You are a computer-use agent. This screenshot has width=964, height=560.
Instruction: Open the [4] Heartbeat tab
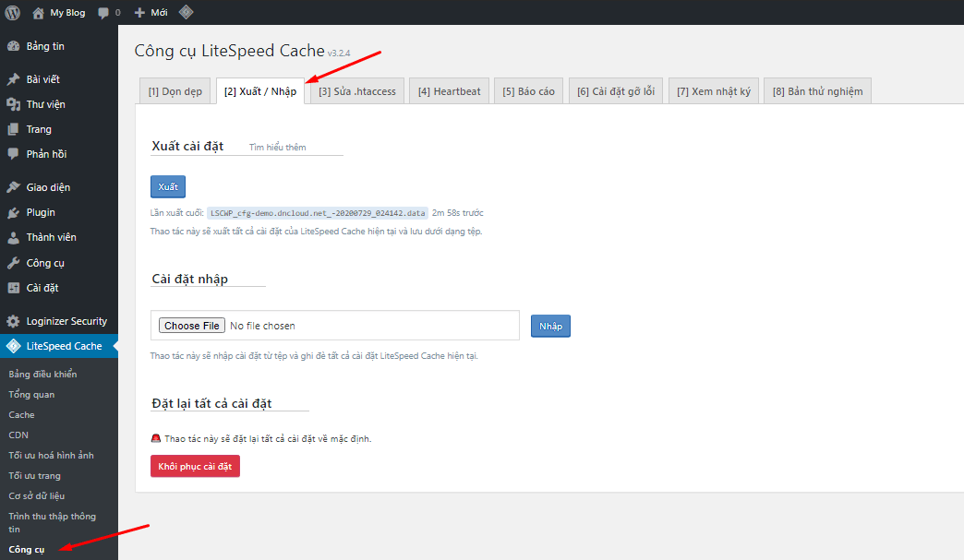pyautogui.click(x=450, y=91)
